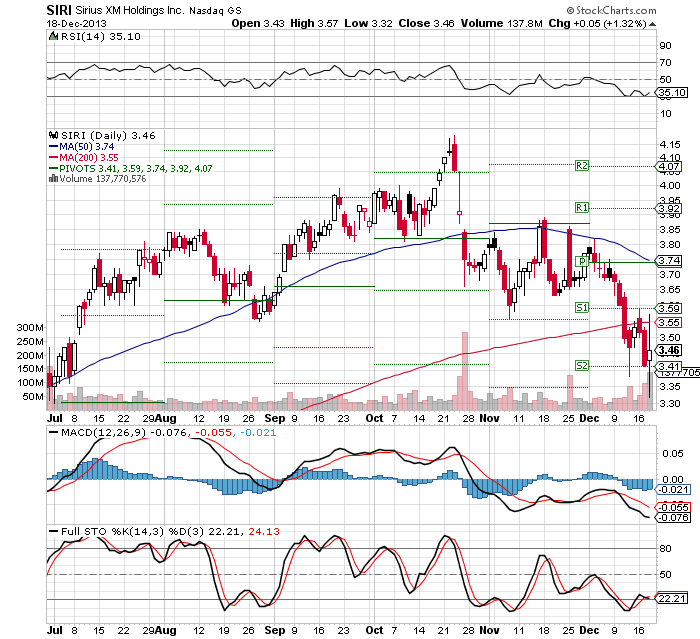Click the up triangle after the Chg percentage
Viewport: 700px width, 639px height.
(652, 24)
